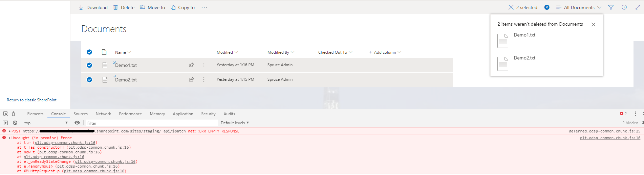Click the red error count badge

click(623, 114)
